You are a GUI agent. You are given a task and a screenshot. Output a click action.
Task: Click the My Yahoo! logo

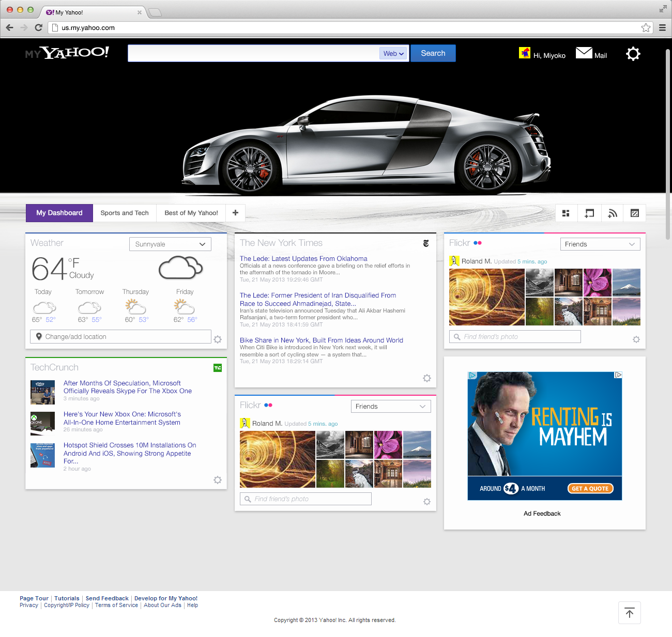tap(67, 53)
